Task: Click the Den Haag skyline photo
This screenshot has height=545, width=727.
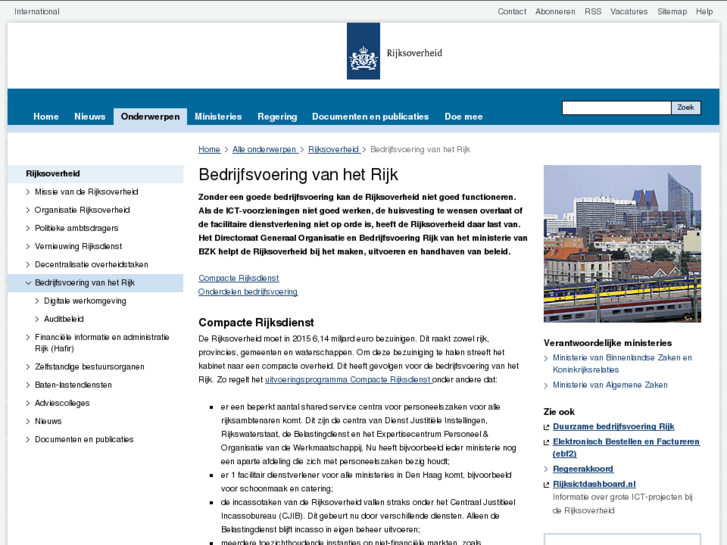Action: point(622,244)
